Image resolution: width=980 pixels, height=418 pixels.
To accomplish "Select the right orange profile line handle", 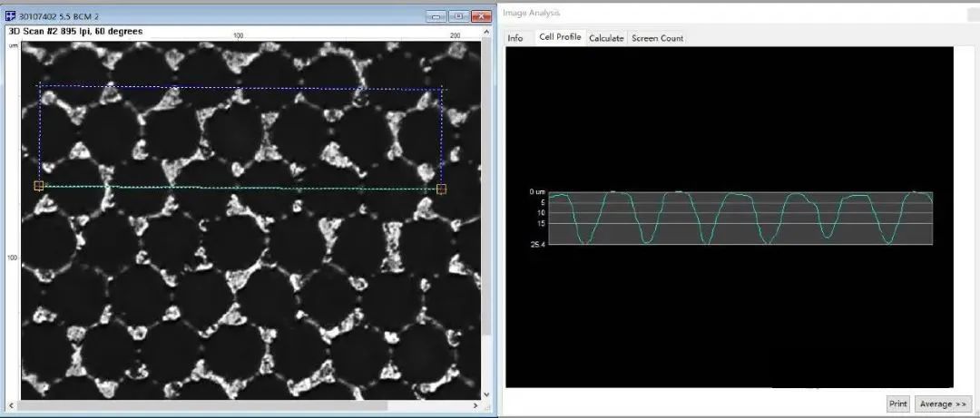I will click(442, 189).
